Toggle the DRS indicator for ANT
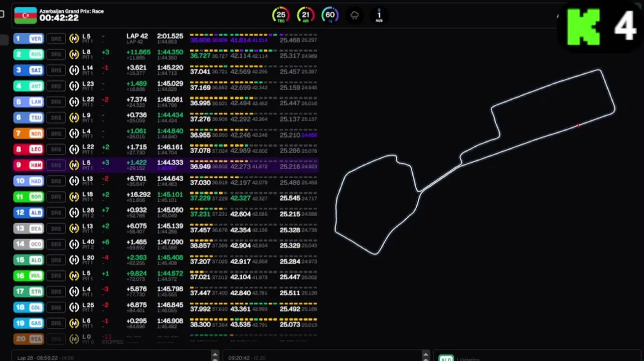The image size is (644, 361). tap(56, 86)
